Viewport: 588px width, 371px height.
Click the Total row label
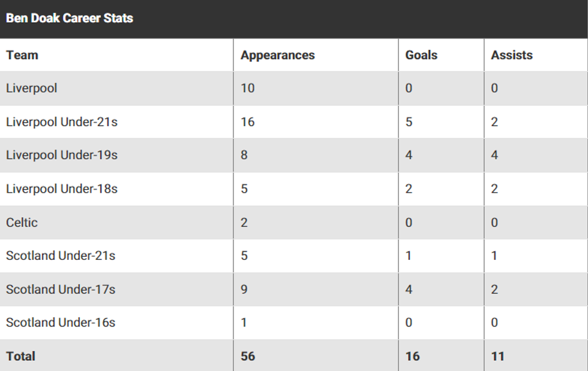21,356
